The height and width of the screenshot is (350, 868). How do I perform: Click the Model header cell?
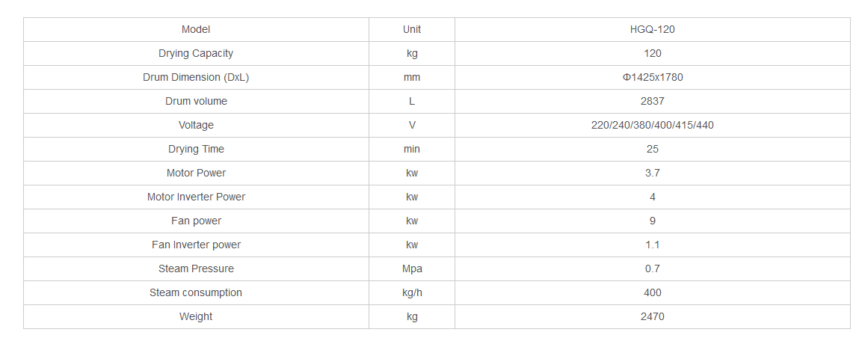click(196, 29)
